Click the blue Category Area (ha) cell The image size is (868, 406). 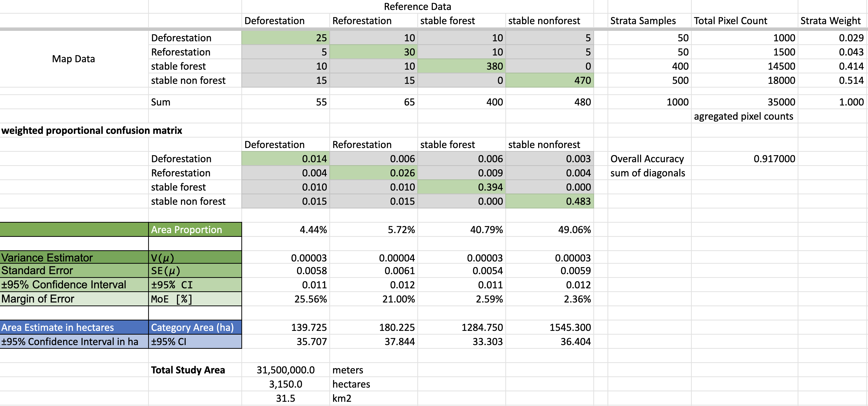coord(195,327)
